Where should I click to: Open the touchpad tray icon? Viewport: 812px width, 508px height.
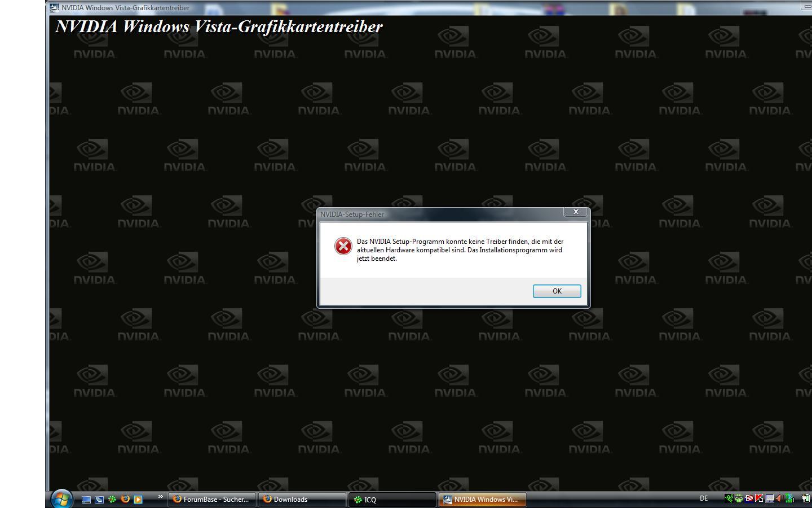coord(770,499)
